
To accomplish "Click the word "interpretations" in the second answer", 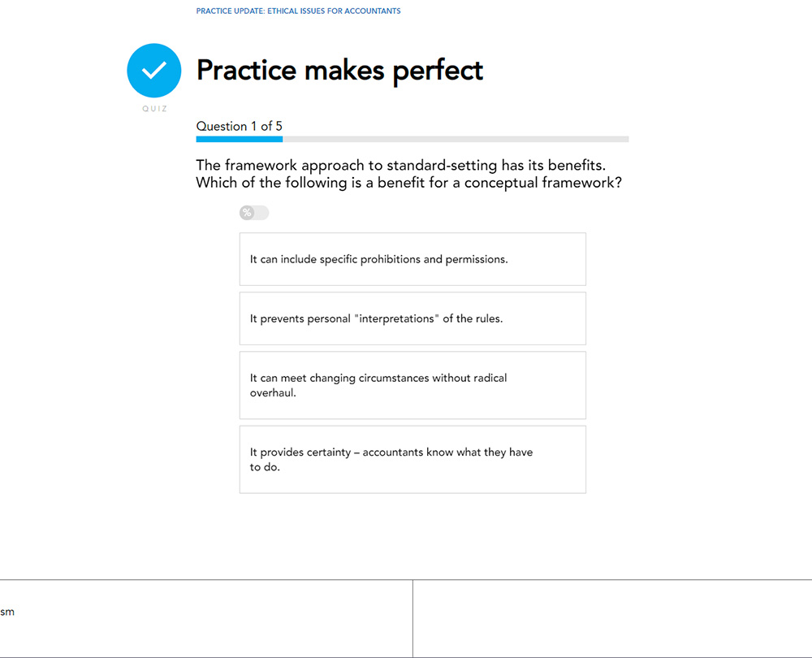I will (397, 318).
